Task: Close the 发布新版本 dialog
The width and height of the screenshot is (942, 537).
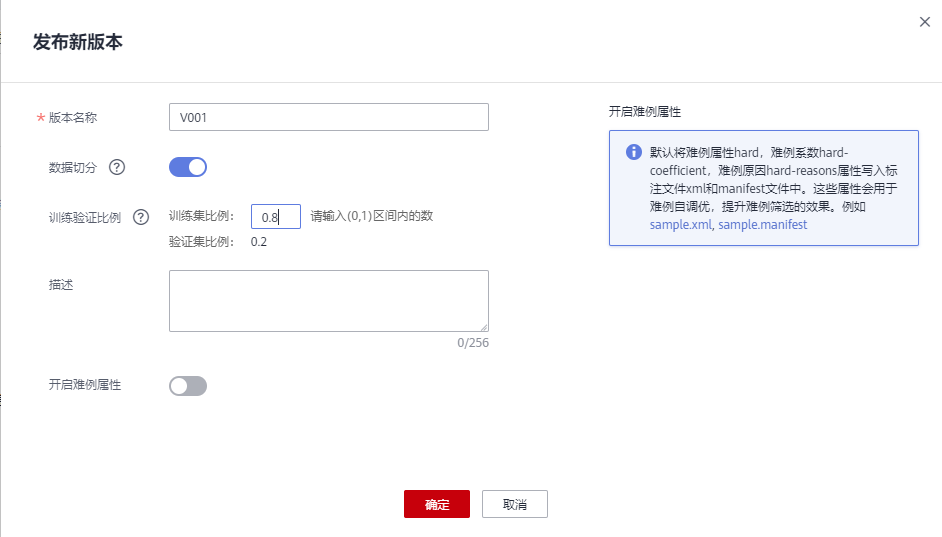Action: [x=924, y=22]
